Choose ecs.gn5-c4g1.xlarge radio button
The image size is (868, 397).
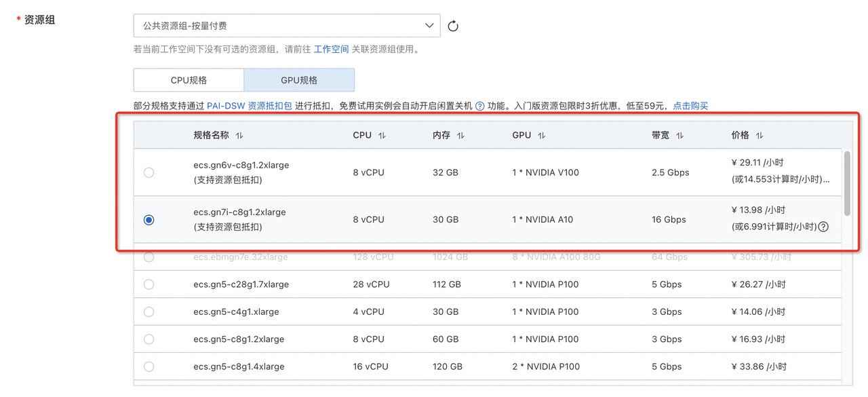pyautogui.click(x=149, y=312)
